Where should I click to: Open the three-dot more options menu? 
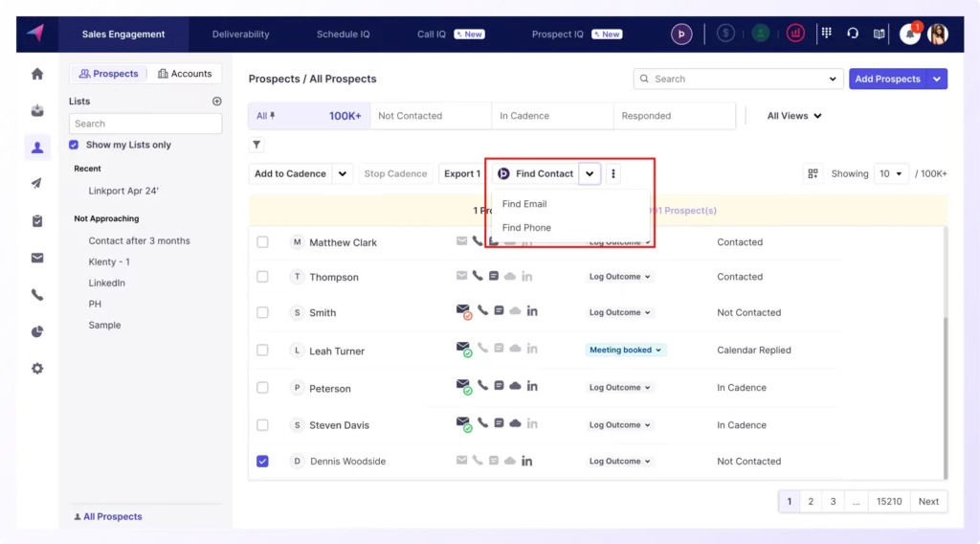click(613, 173)
